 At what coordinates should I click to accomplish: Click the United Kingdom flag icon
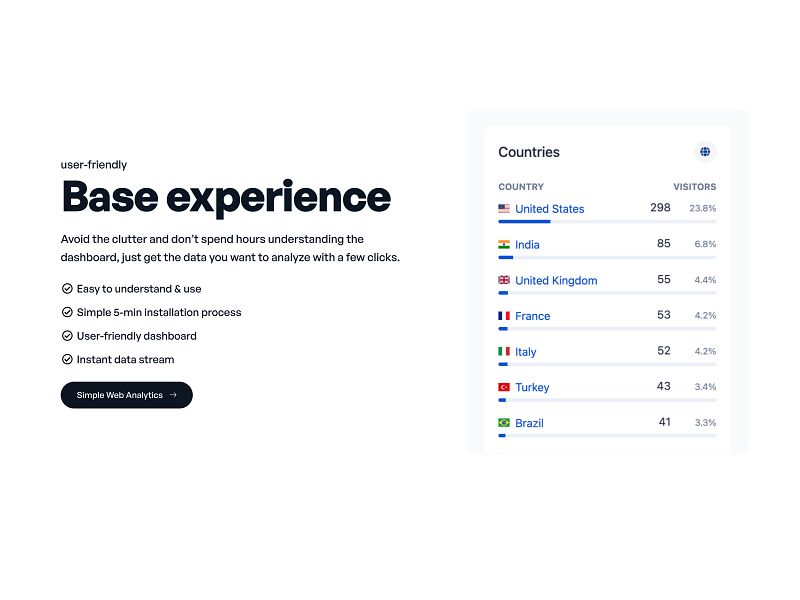point(503,280)
